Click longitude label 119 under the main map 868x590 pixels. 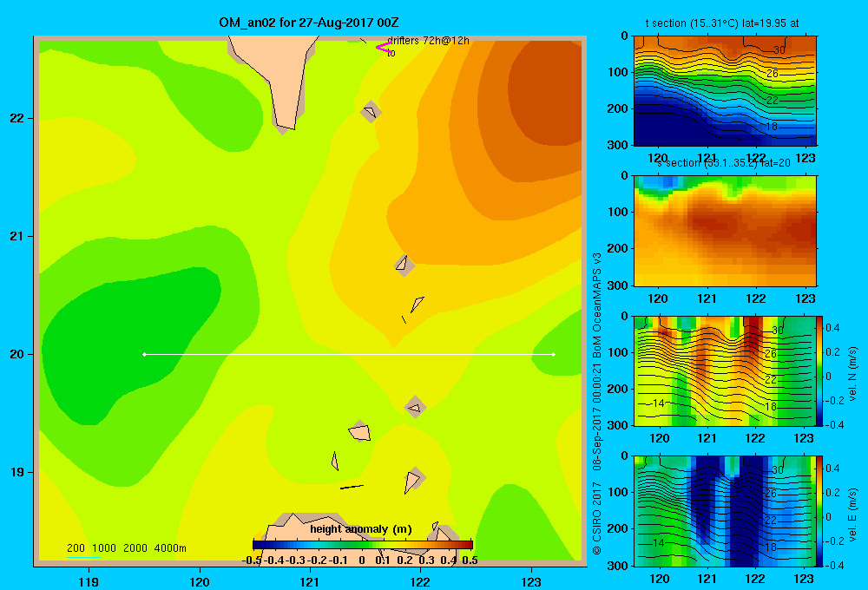[89, 581]
